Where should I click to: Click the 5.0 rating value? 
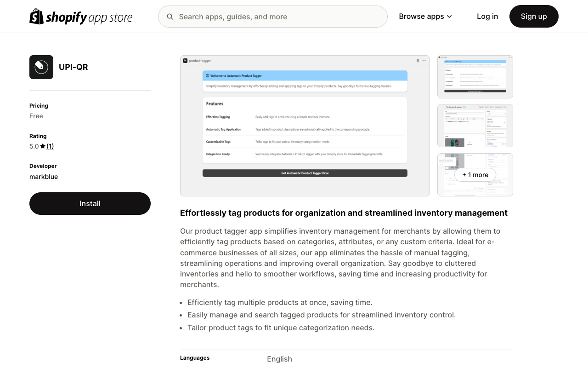[x=34, y=146]
